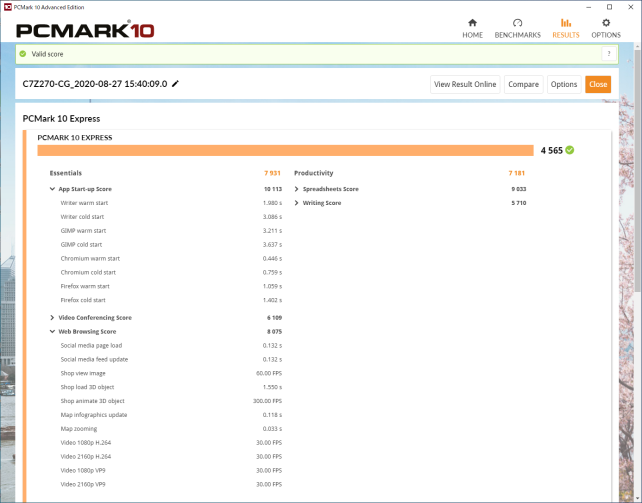The image size is (642, 503).
Task: Click the Map infographics update row
Action: (171, 415)
